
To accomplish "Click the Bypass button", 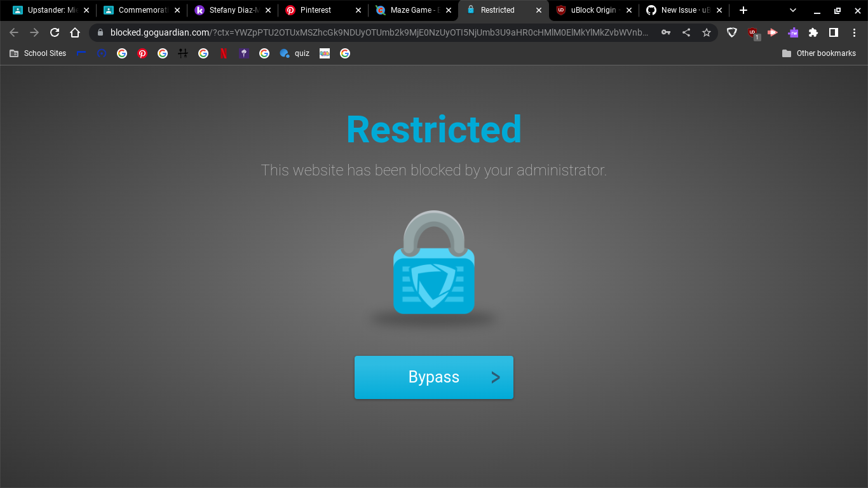I will point(434,377).
